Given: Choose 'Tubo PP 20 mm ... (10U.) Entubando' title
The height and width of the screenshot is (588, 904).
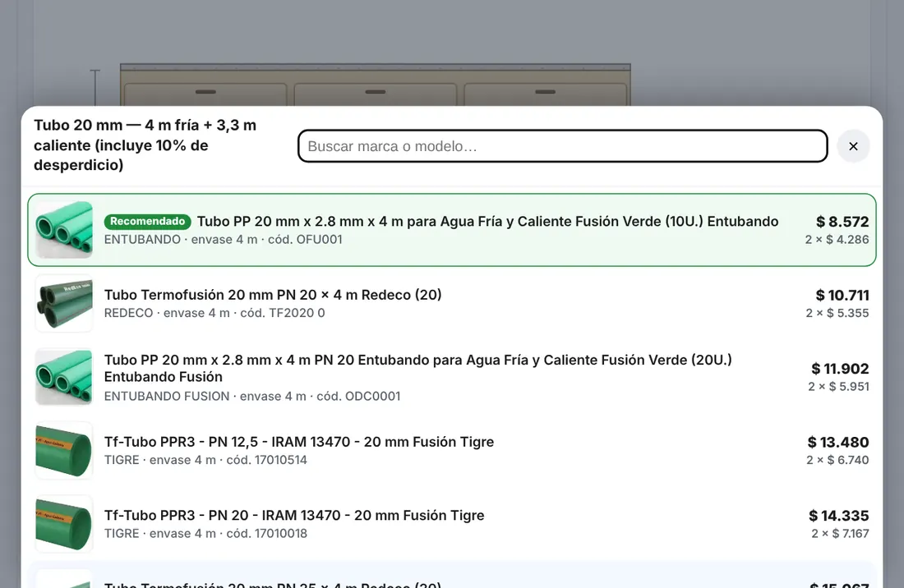Looking at the screenshot, I should [487, 222].
